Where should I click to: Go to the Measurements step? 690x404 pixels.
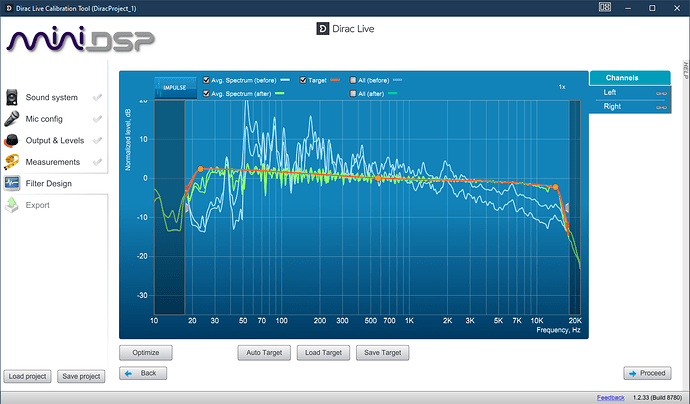tap(53, 162)
